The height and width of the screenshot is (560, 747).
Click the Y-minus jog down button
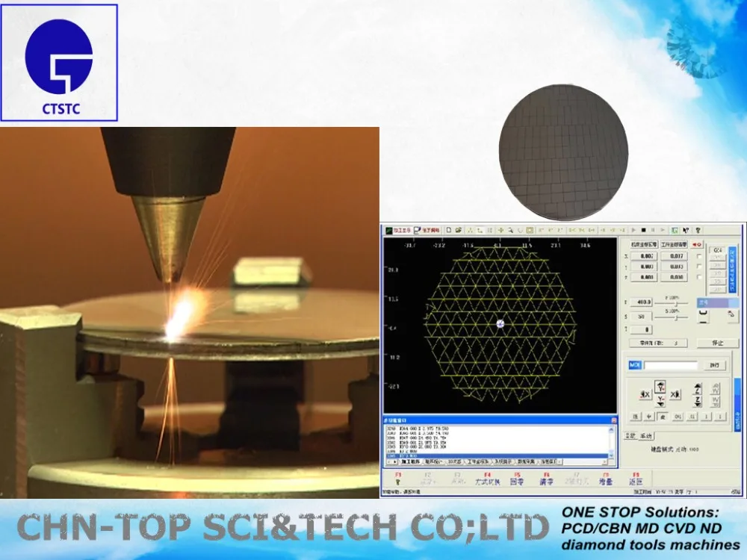(660, 401)
